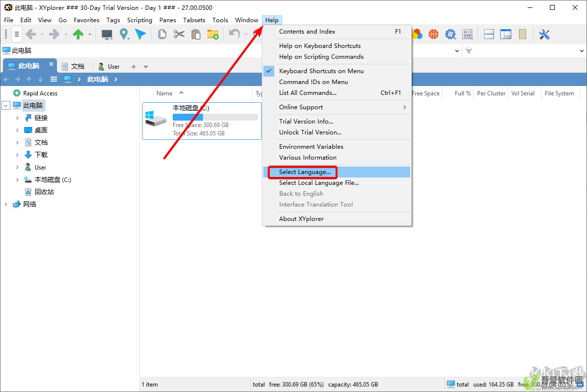Click the blue striped gear badge icon
The width and height of the screenshot is (587, 392).
[450, 35]
